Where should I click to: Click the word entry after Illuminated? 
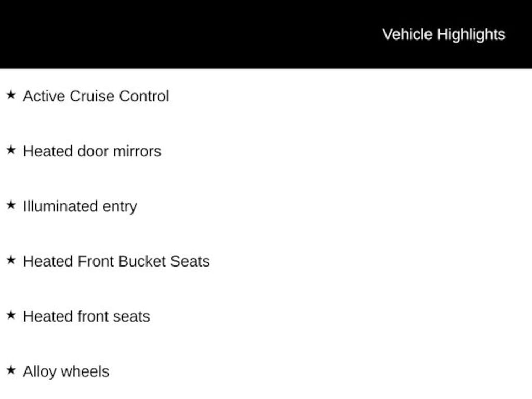(119, 207)
